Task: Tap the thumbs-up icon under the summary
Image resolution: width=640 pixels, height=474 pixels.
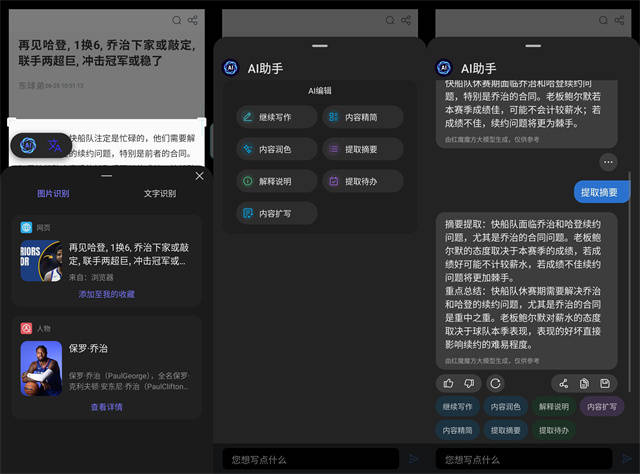Action: 449,383
